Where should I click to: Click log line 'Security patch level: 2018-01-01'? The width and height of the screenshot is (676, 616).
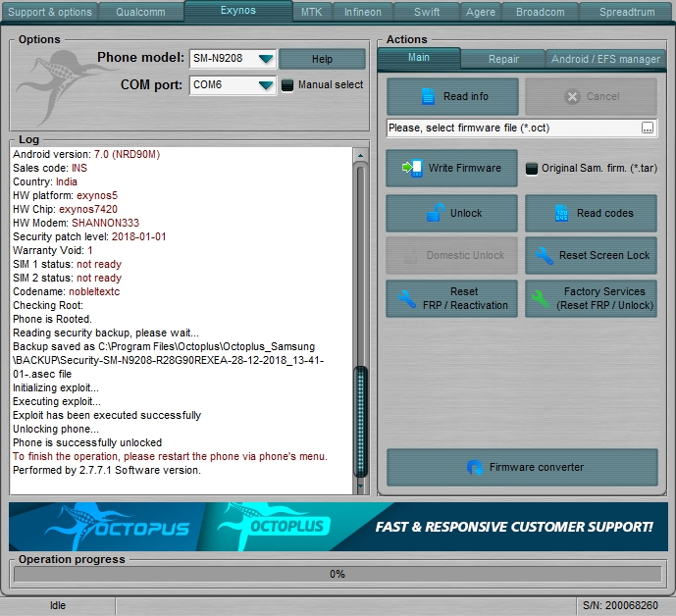89,236
